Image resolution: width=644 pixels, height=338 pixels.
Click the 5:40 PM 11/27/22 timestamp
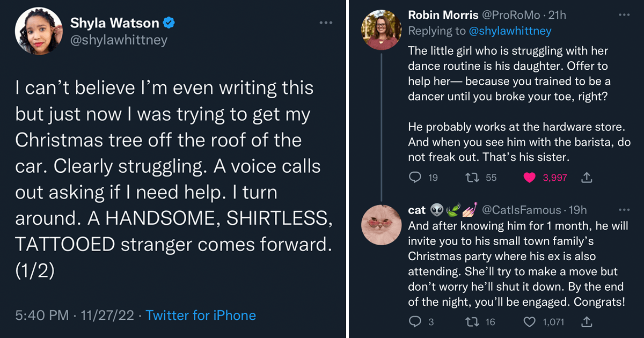coord(76,315)
